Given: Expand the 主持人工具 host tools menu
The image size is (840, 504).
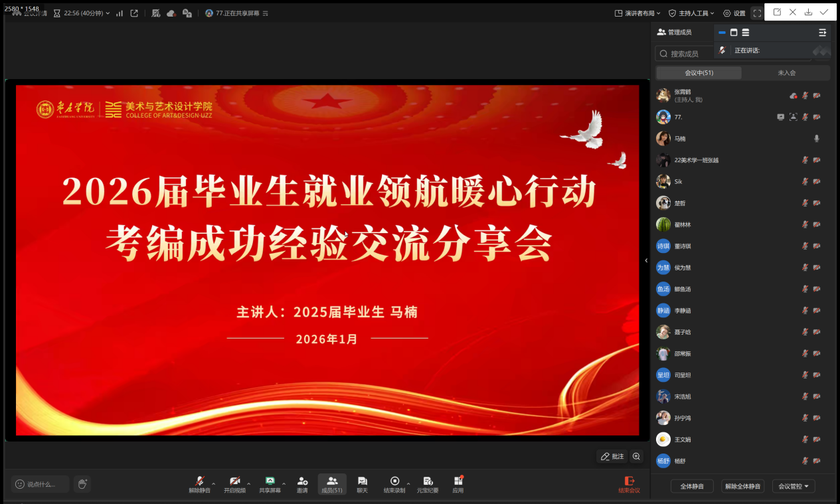Looking at the screenshot, I should (x=691, y=13).
